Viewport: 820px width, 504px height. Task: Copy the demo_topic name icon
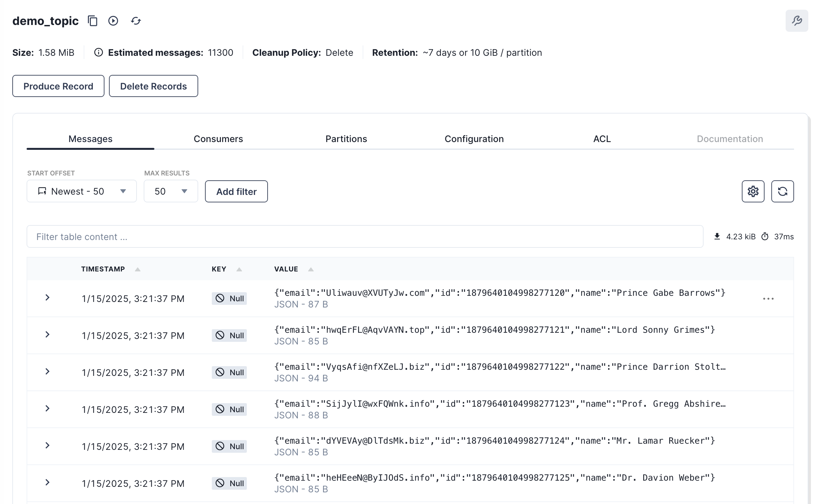point(93,21)
